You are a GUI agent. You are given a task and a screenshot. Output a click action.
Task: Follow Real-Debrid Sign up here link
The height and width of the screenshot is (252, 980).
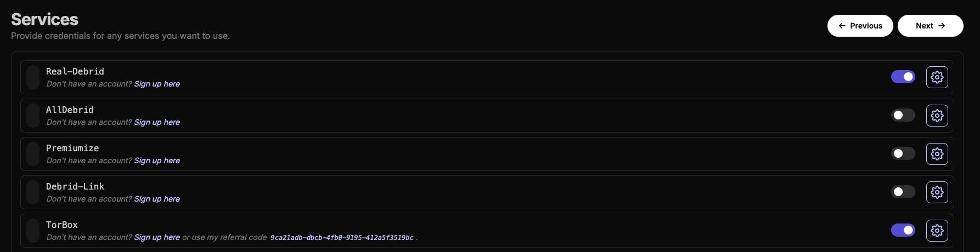pyautogui.click(x=157, y=84)
